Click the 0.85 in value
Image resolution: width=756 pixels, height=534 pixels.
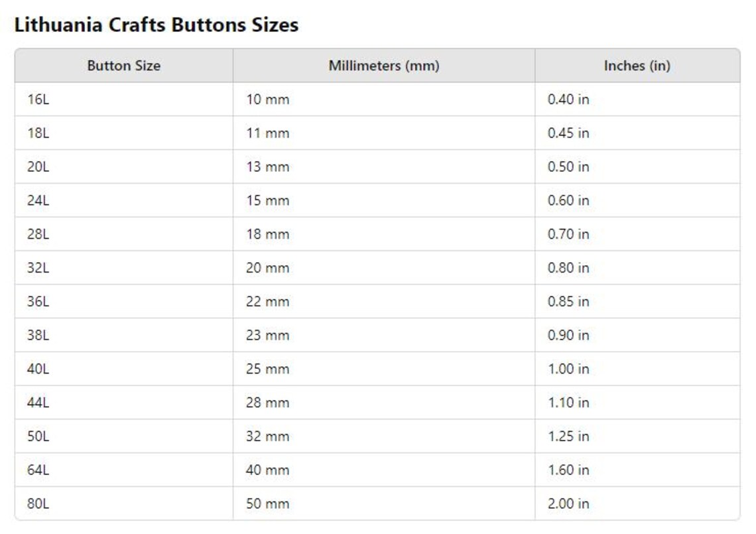coord(566,301)
